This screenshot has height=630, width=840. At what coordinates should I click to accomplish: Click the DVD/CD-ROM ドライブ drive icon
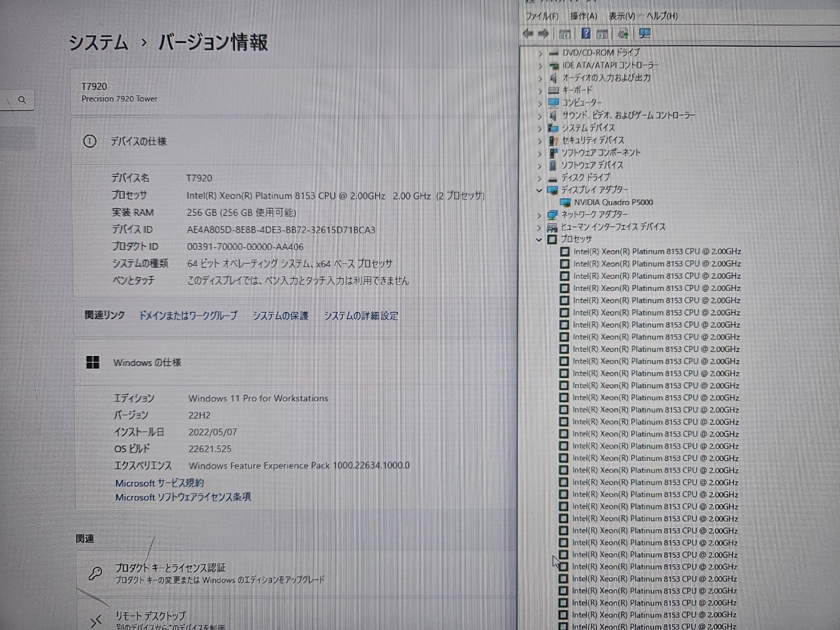tap(553, 53)
